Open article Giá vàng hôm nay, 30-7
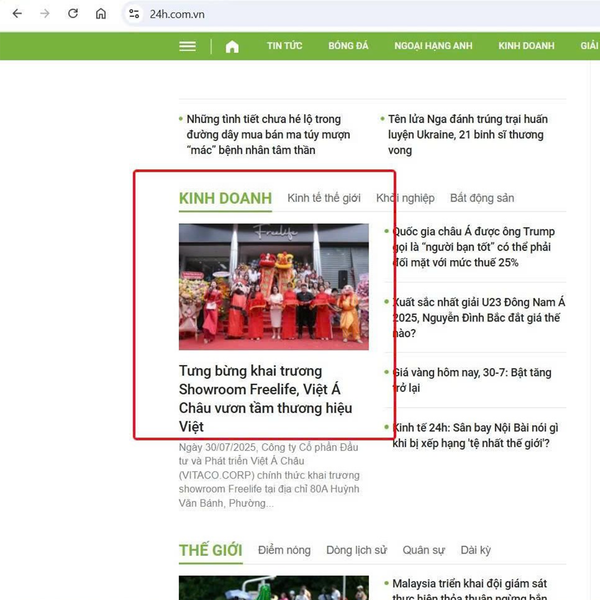The height and width of the screenshot is (600, 600). click(x=472, y=380)
